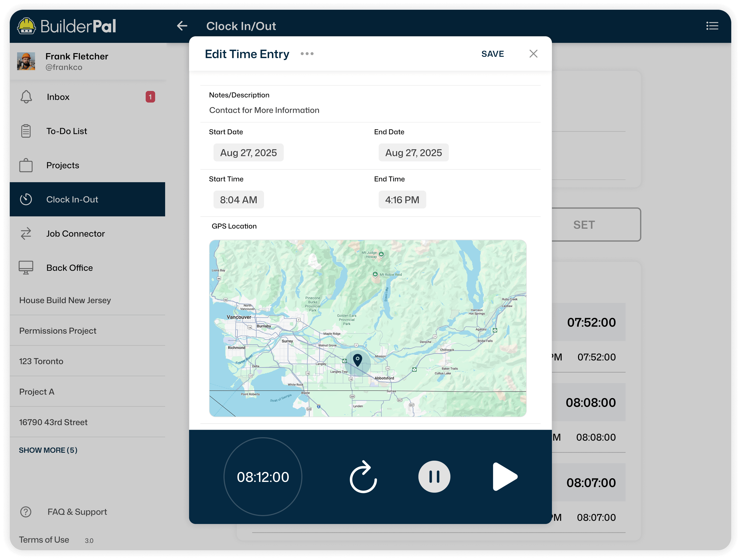Open Projects via the briefcase icon
This screenshot has width=741, height=560.
26,165
